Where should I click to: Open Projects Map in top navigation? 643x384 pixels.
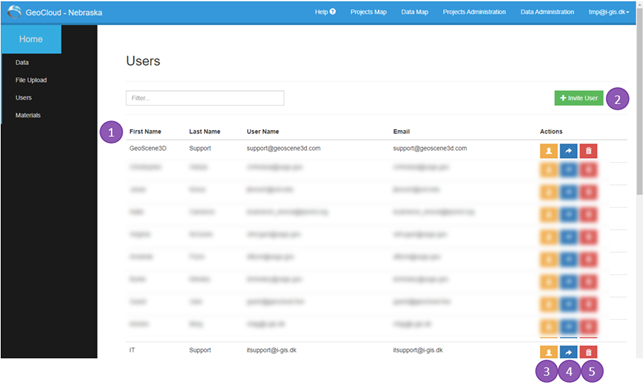368,12
